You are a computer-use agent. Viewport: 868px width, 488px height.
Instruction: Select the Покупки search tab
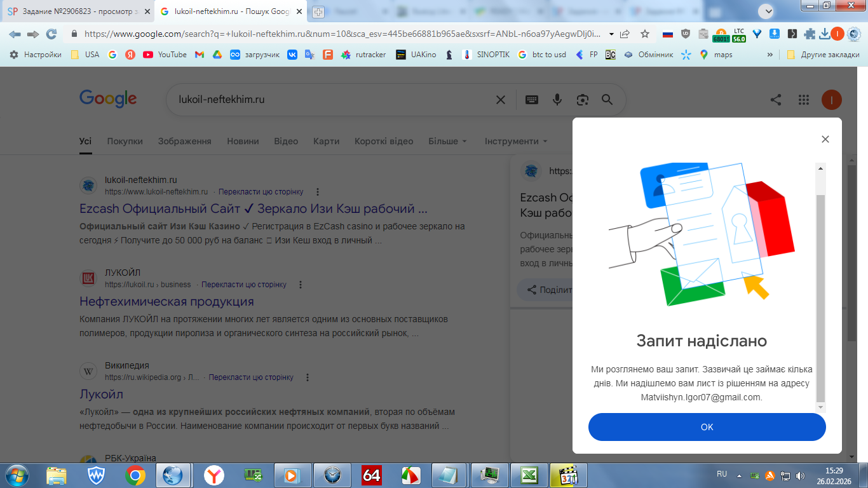click(x=125, y=141)
